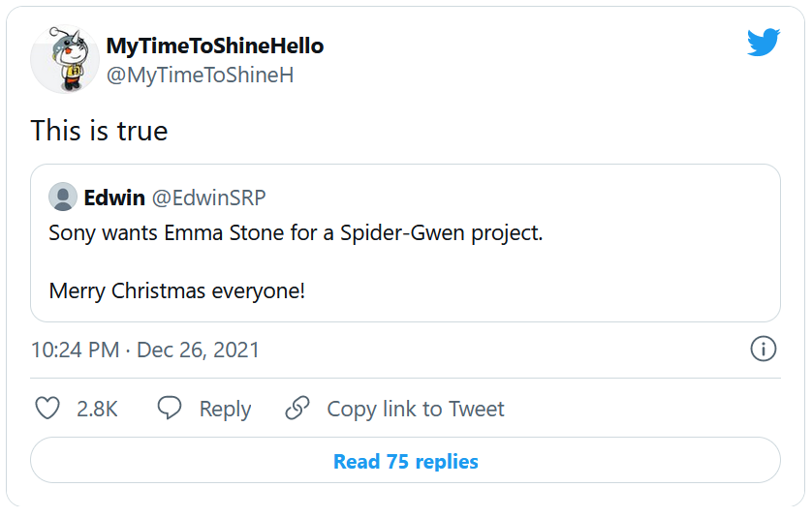
Task: Open the @MyTimeToShineH handle link
Action: 200,76
